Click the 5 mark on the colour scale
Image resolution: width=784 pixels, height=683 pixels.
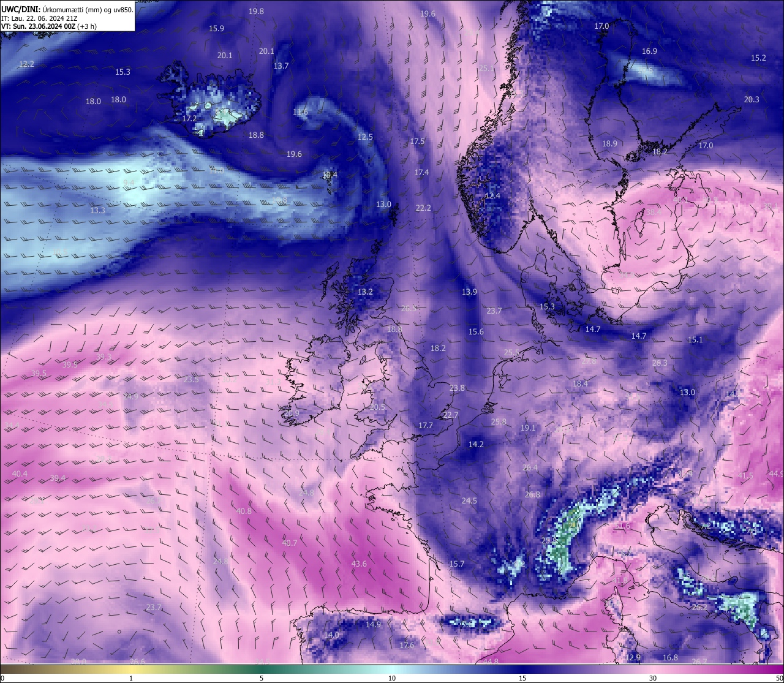(262, 677)
